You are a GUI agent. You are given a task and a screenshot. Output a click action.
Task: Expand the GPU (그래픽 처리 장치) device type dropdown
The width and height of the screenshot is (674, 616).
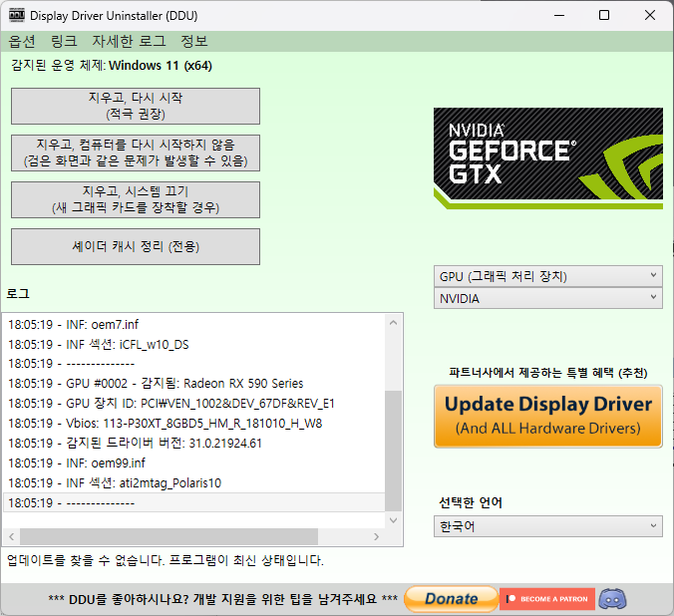tap(548, 276)
